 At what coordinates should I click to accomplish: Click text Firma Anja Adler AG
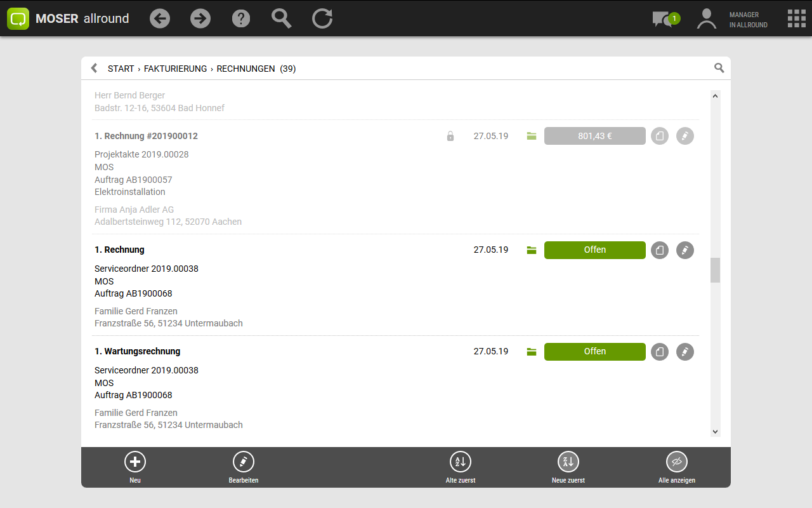point(134,210)
